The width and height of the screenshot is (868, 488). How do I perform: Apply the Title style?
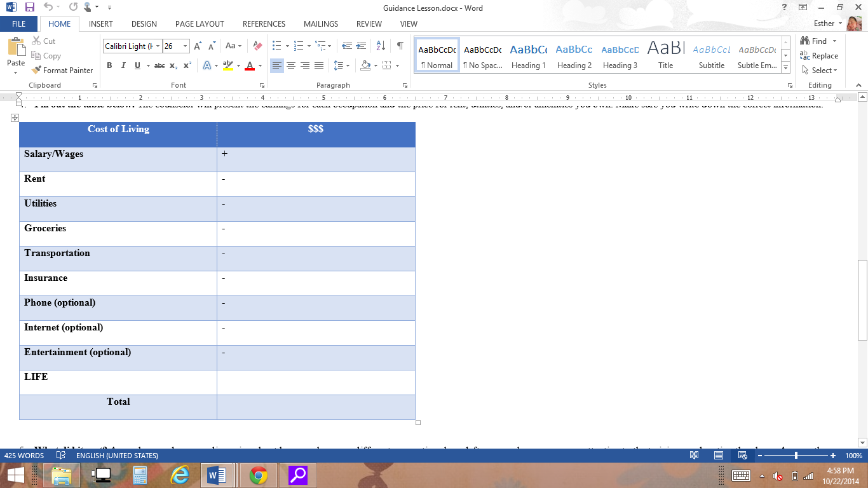pos(666,55)
